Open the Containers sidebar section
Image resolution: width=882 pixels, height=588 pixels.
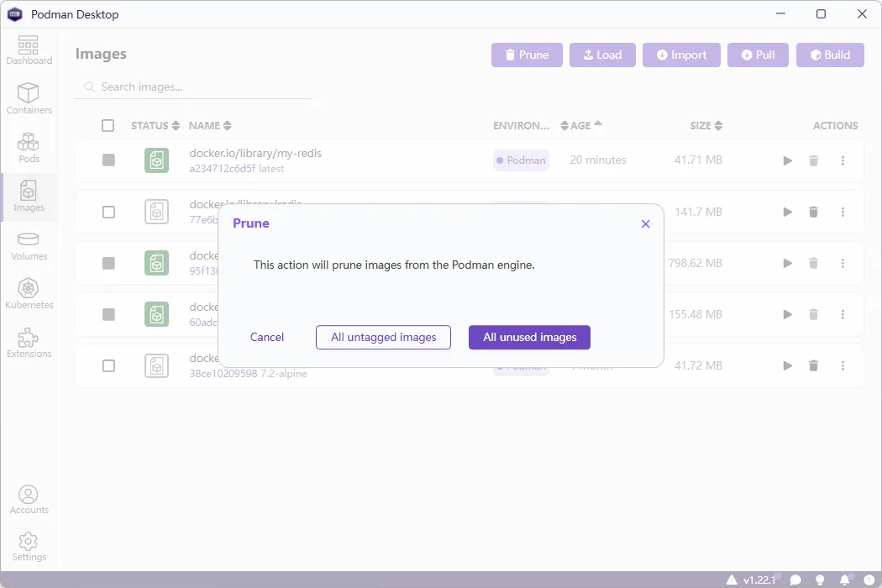(29, 99)
